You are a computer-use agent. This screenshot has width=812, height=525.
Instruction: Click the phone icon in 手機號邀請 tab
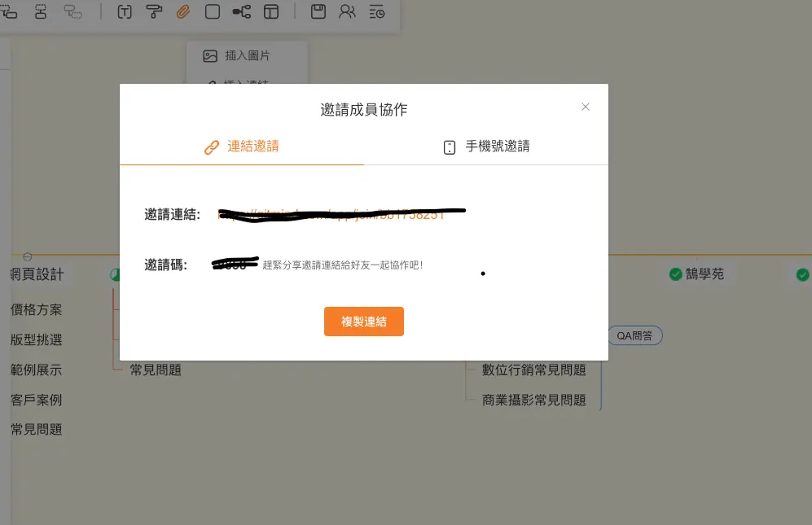450,147
